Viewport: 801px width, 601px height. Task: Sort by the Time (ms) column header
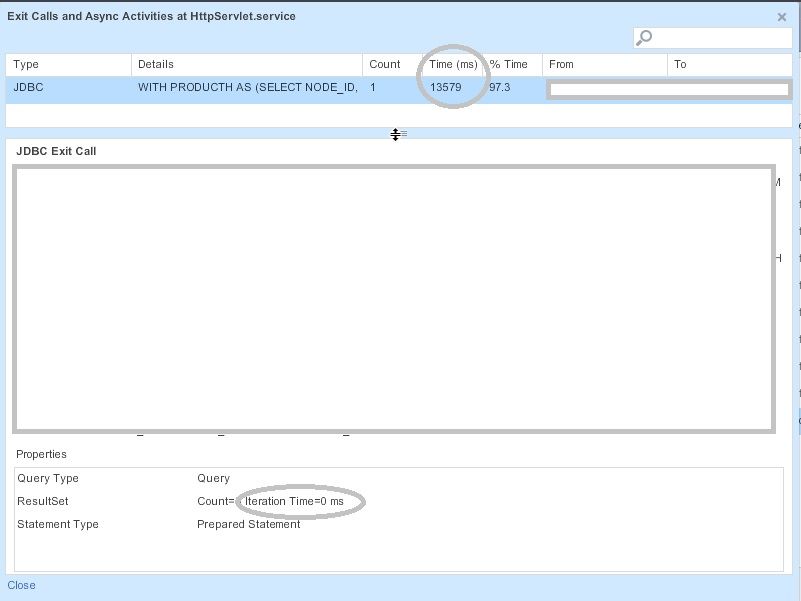453,64
